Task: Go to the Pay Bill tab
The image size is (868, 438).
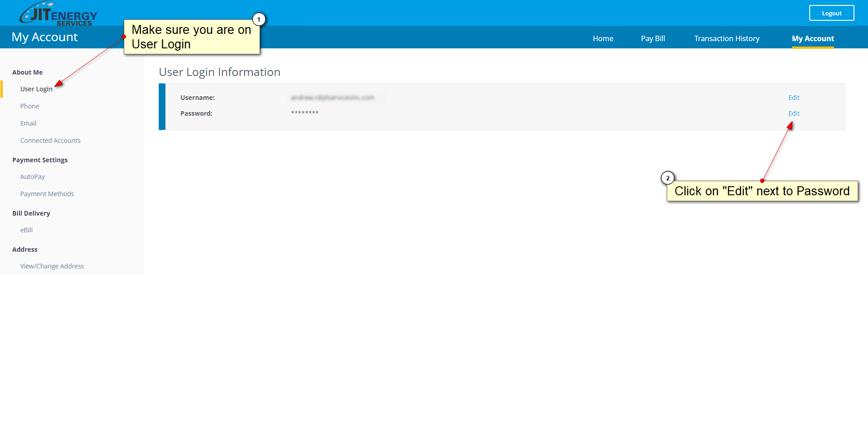Action: [652, 38]
